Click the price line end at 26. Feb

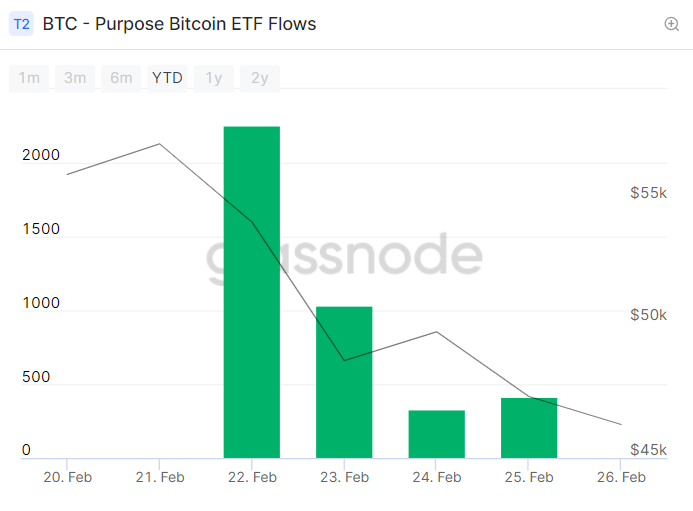[x=621, y=424]
